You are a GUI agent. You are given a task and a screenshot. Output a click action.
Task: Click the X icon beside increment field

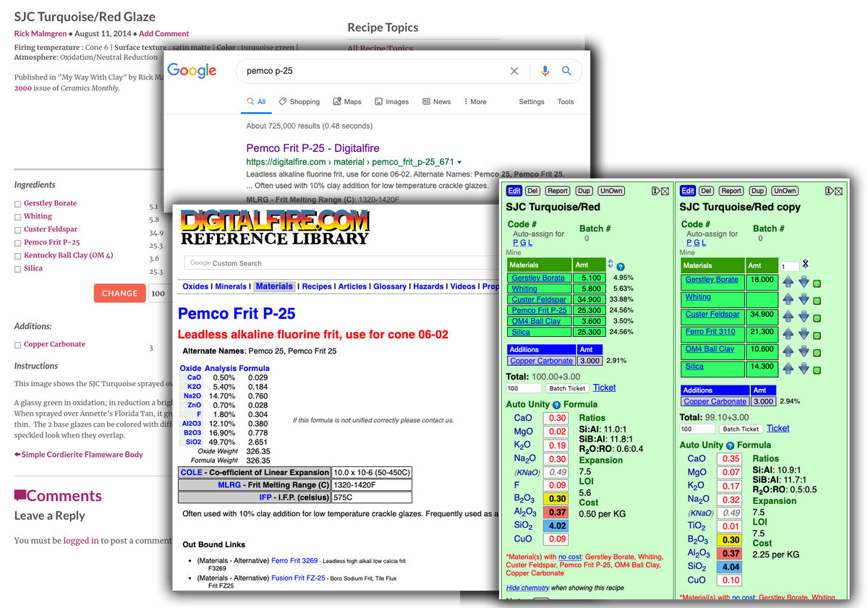[806, 264]
